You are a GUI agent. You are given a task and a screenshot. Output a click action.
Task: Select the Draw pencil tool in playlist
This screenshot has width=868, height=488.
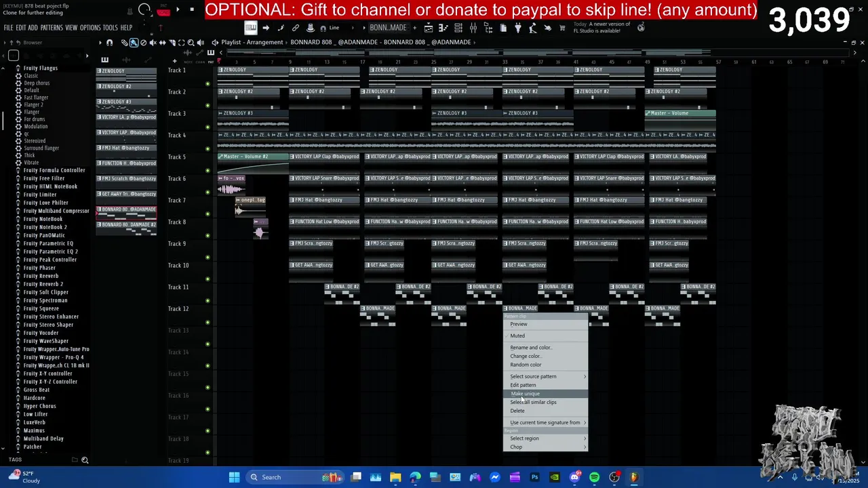(125, 43)
